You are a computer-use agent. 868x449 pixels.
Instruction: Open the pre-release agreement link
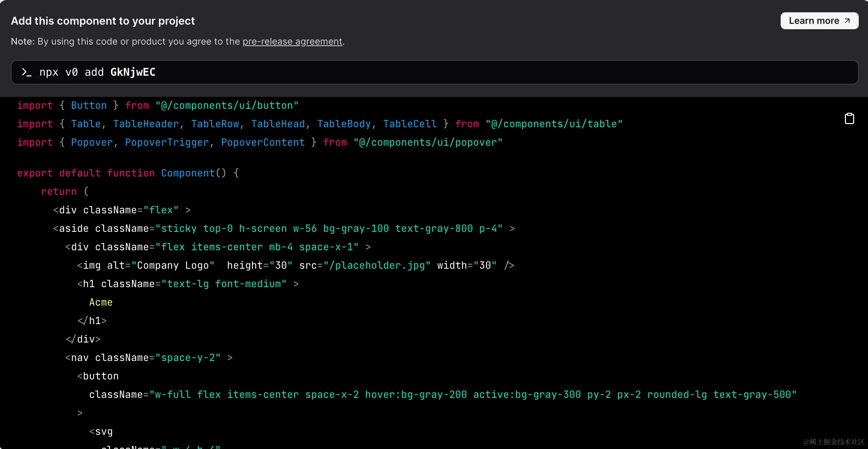(x=292, y=42)
